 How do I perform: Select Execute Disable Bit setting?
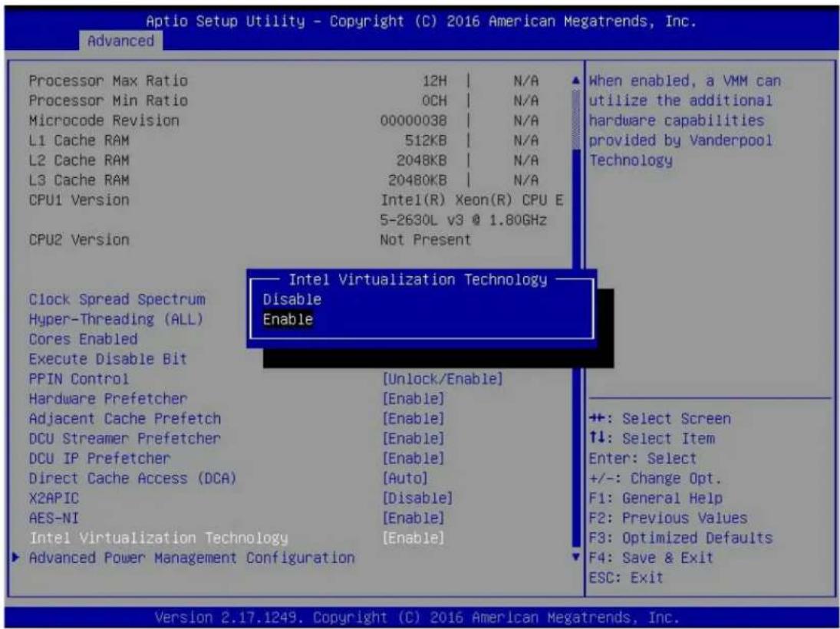pyautogui.click(x=108, y=359)
